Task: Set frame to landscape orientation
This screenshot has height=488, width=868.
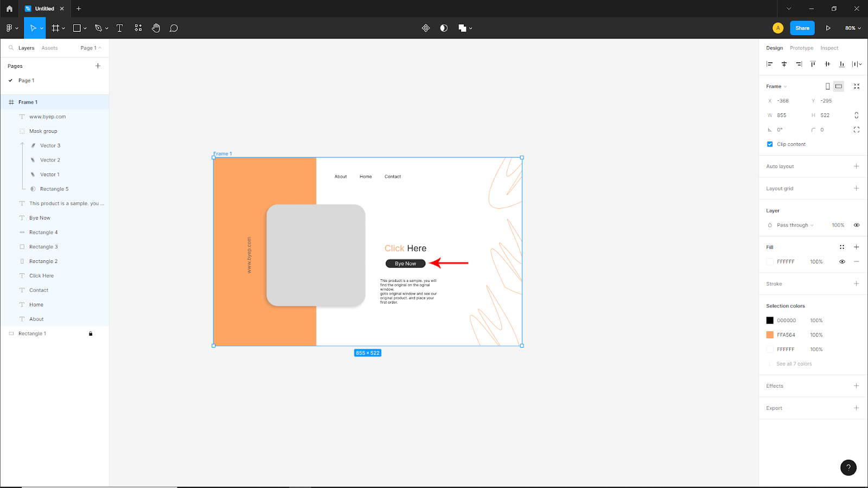Action: (x=839, y=86)
